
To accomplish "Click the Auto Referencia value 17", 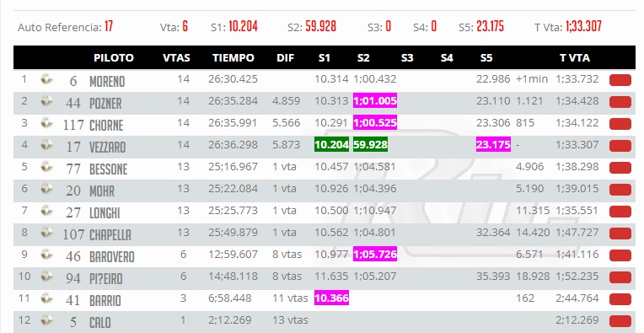I will (109, 27).
